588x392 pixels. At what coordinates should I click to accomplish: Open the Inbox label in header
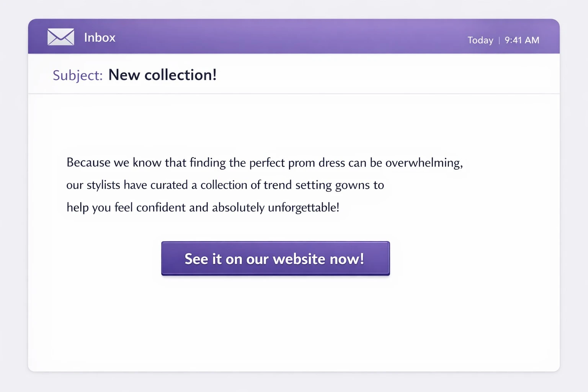point(100,38)
